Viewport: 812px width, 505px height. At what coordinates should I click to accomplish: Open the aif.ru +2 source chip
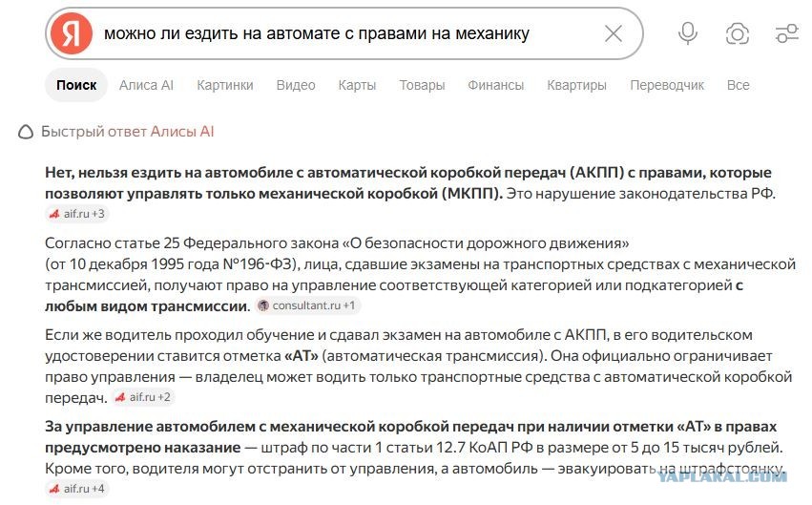click(143, 397)
